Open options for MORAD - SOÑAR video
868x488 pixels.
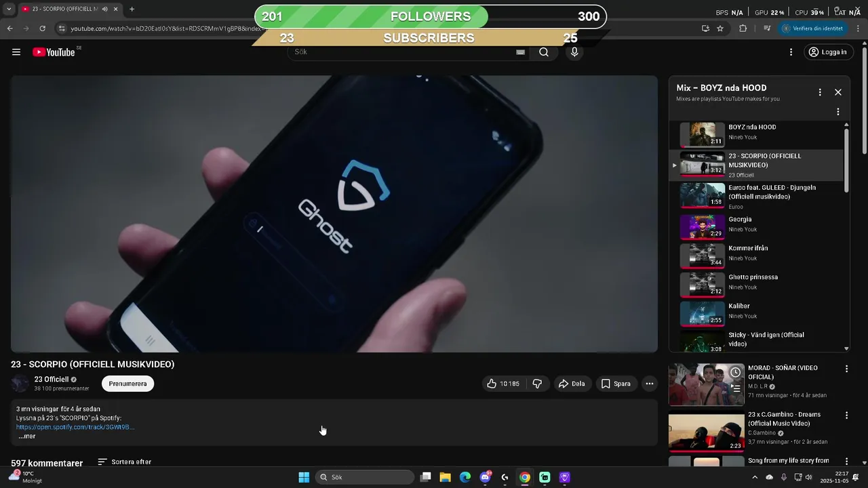tap(846, 369)
